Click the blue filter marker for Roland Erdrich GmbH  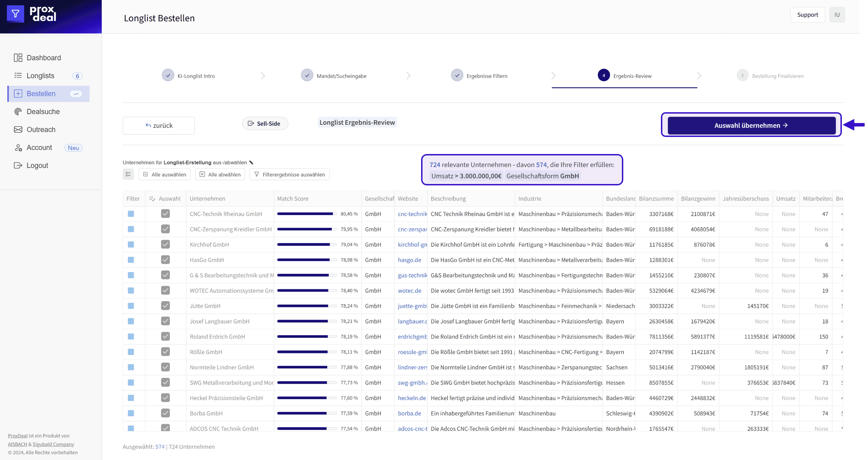[x=131, y=336]
